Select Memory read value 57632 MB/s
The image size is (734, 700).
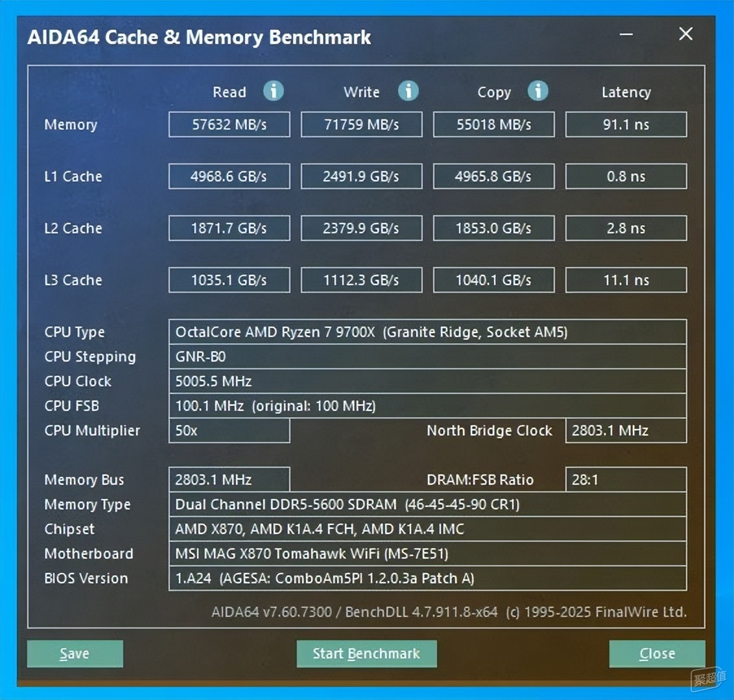point(230,124)
